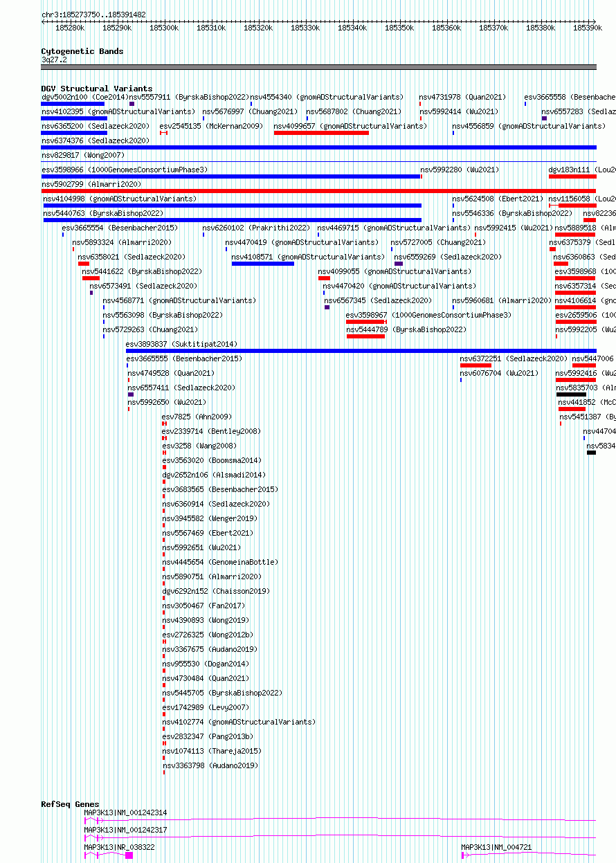This screenshot has width=616, height=863.
Task: Open variant nsv5729263 (Chuang2021)
Action: coord(150,329)
